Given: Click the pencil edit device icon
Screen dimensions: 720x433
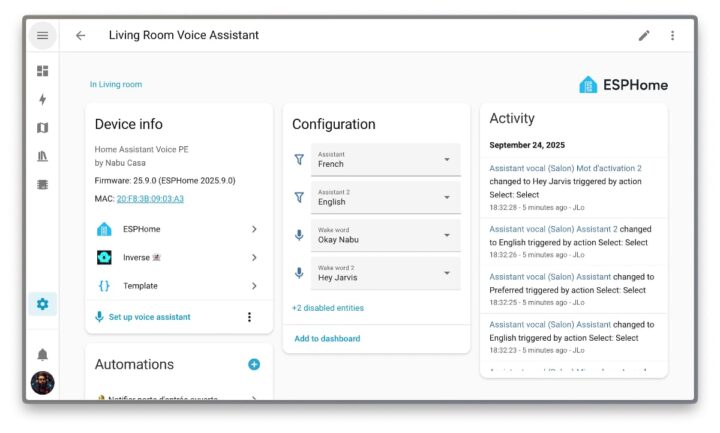Looking at the screenshot, I should 644,35.
